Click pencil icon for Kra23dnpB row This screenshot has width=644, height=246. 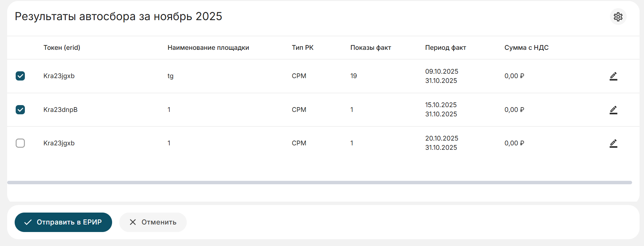pyautogui.click(x=613, y=110)
